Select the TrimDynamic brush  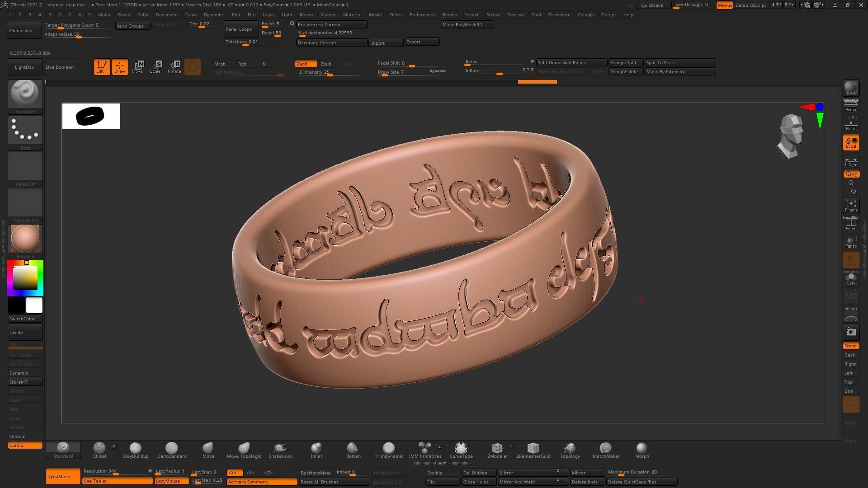point(389,450)
